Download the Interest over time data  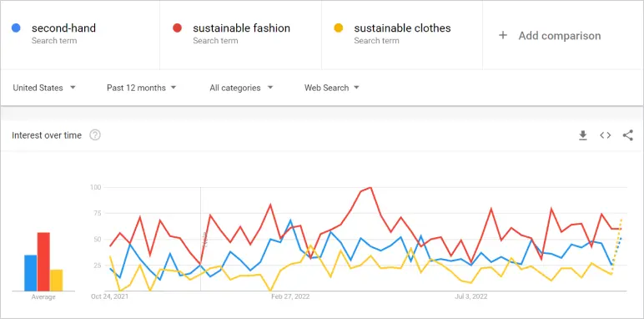tap(583, 135)
